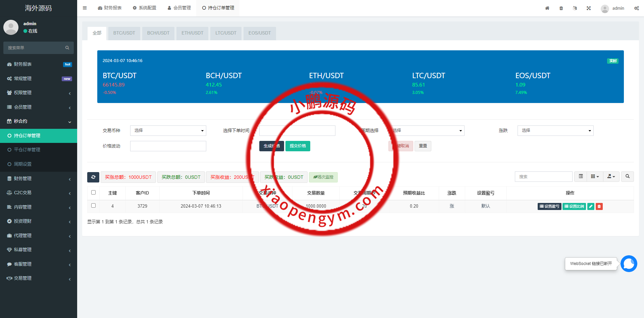644x318 pixels.
Task: Toggle fullscreen with the expand icon
Action: point(589,8)
